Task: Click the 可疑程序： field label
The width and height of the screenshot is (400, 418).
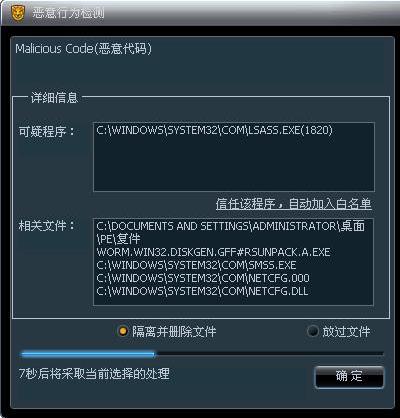Action: (x=47, y=131)
